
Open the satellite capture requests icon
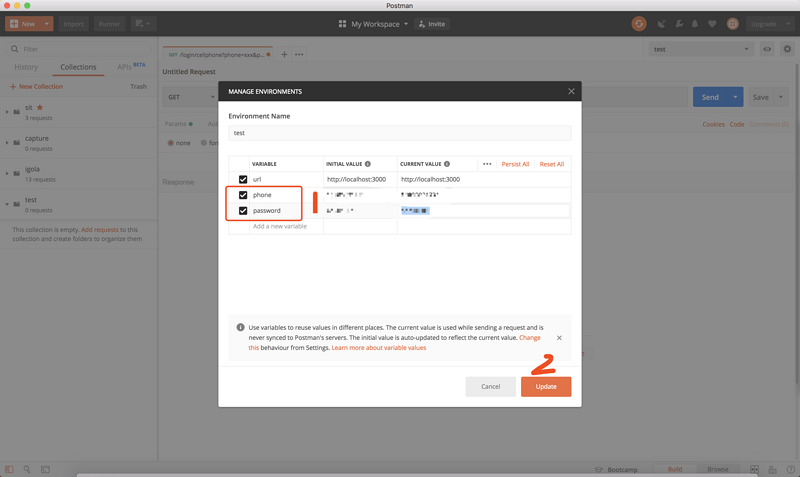click(x=662, y=24)
